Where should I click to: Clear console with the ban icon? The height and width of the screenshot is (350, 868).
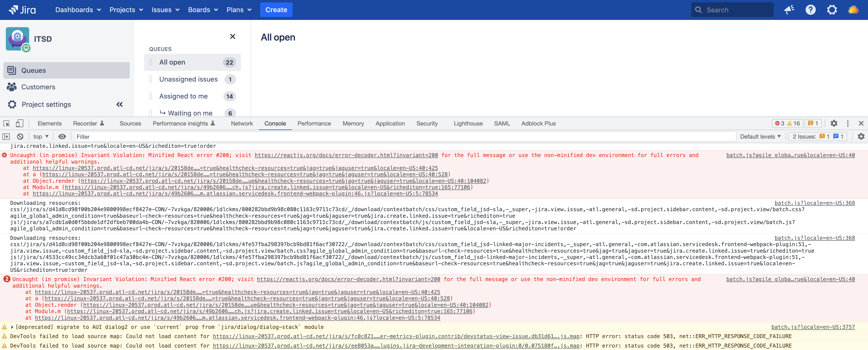pos(20,136)
